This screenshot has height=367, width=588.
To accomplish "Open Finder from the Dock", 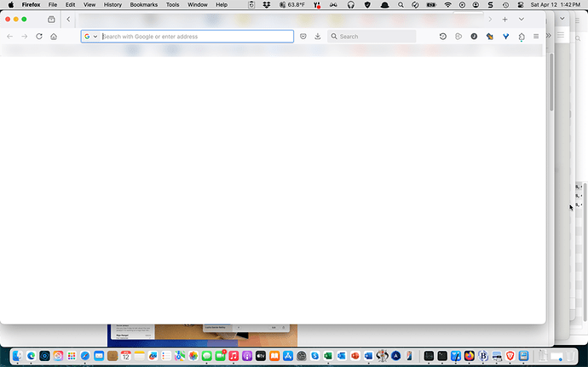I will (17, 355).
